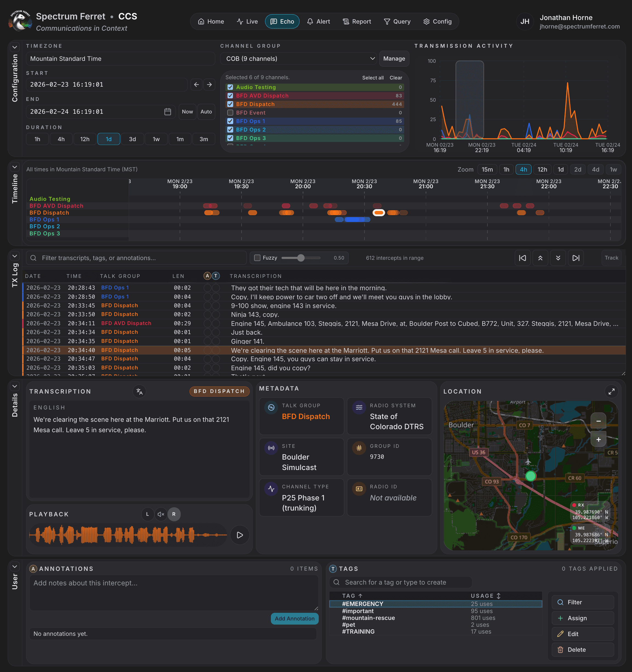Screen dimensions: 632x672
Task: Jump to the last intercept in TX Log
Action: pos(576,258)
